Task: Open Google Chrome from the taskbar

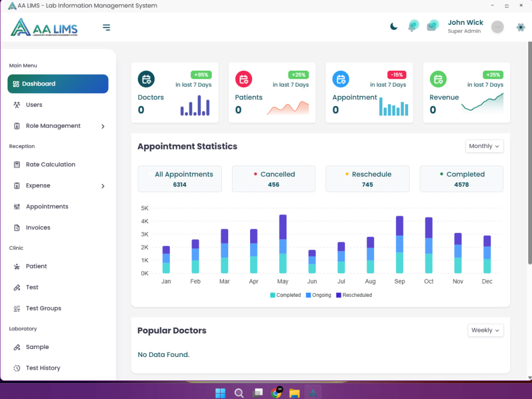Action: (x=276, y=393)
